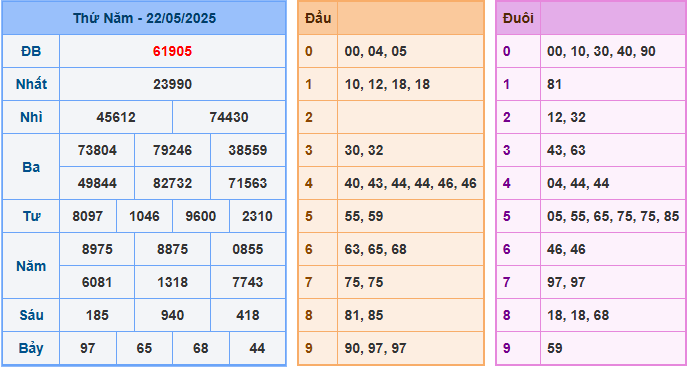Select fifth prize number 0855
Viewport: 689px width, 368px height.
[x=248, y=249]
